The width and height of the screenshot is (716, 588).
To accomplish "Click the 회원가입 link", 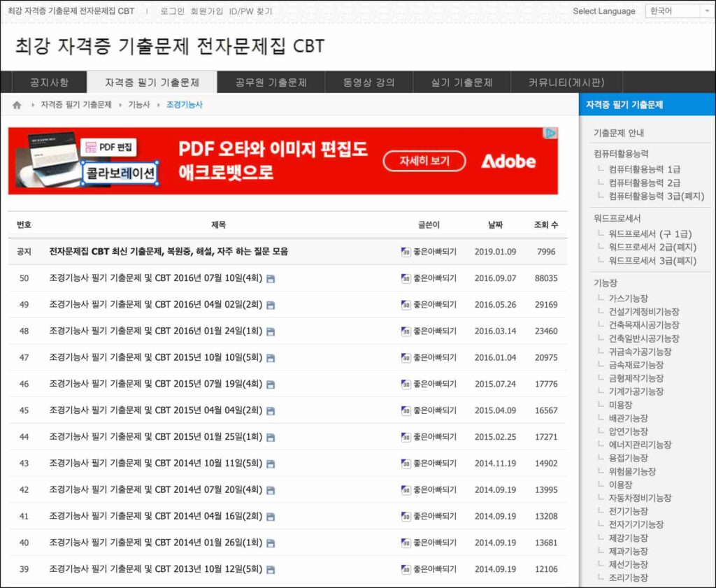I will 207,11.
